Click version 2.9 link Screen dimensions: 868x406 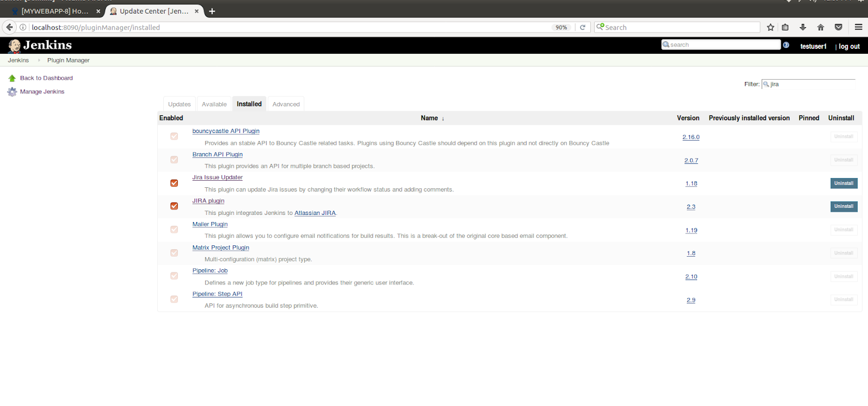pos(691,300)
